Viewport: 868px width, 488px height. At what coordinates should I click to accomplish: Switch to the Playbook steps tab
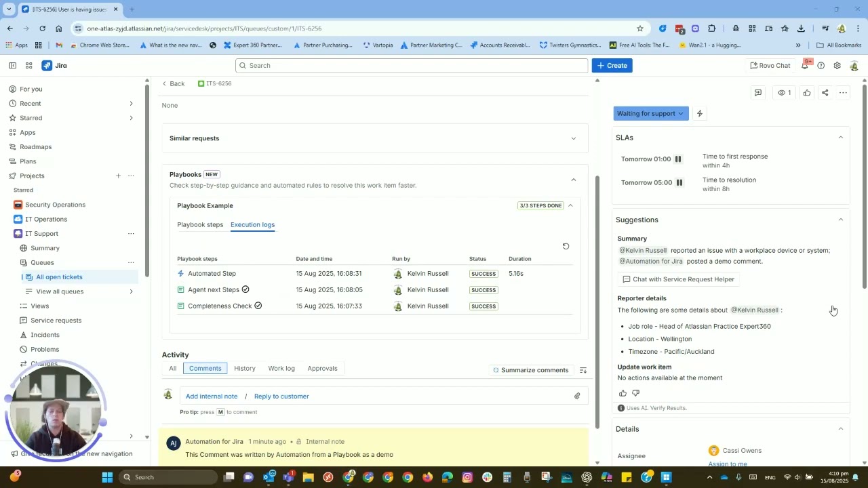(x=200, y=225)
